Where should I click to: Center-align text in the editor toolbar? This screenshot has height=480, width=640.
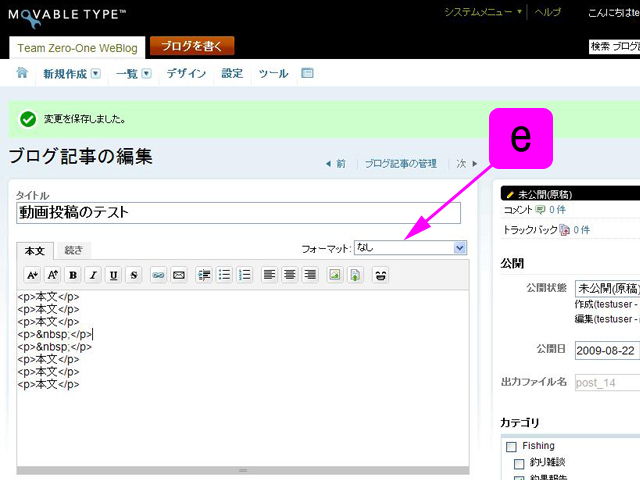coord(290,275)
